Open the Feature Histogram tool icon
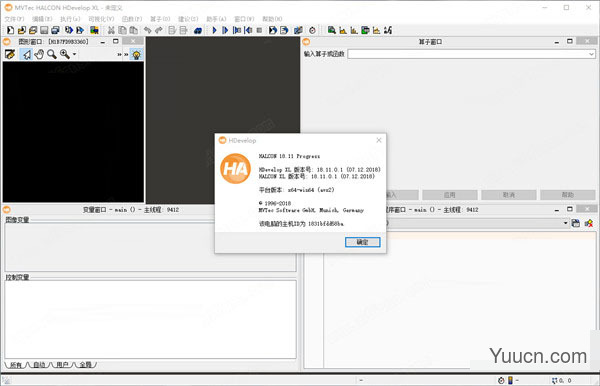Viewport: 600px width, 386px height. point(354,30)
